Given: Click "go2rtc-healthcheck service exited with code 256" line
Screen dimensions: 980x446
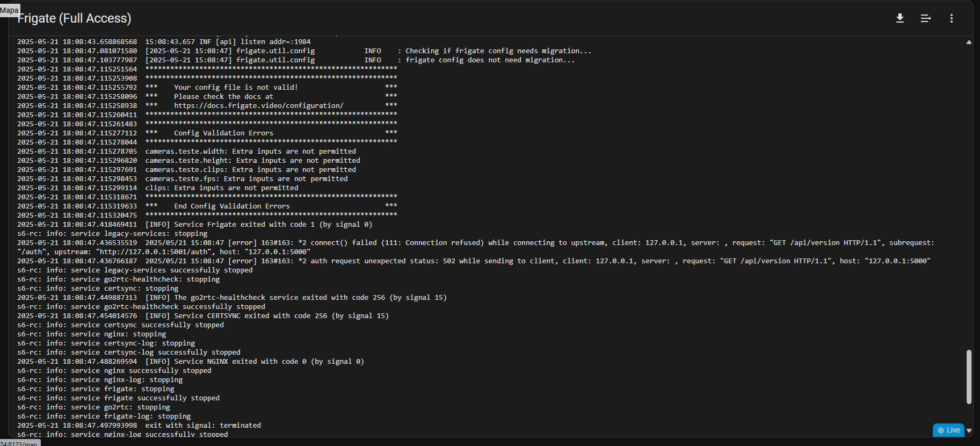Looking at the screenshot, I should pyautogui.click(x=232, y=298).
